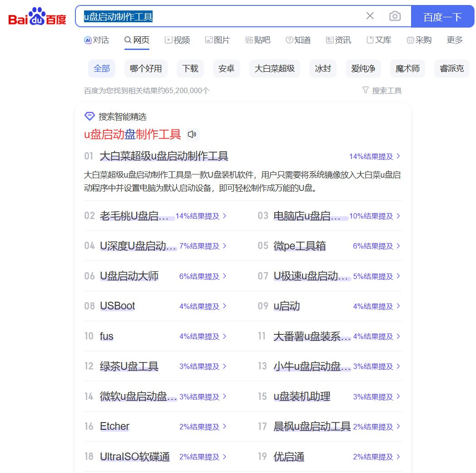Image resolution: width=476 pixels, height=473 pixels.
Task: Open item 19 优启通
Action: [x=289, y=457]
